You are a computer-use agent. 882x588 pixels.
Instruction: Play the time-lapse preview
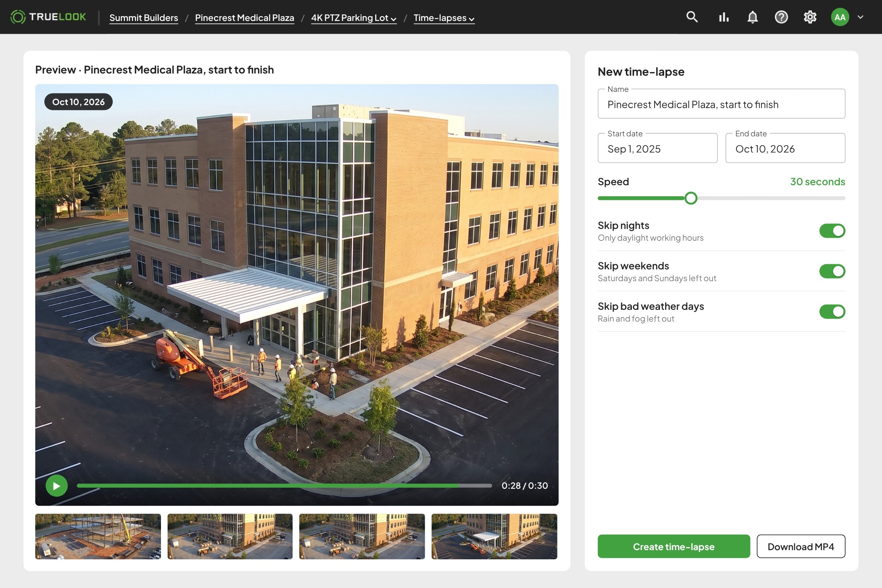pos(57,485)
